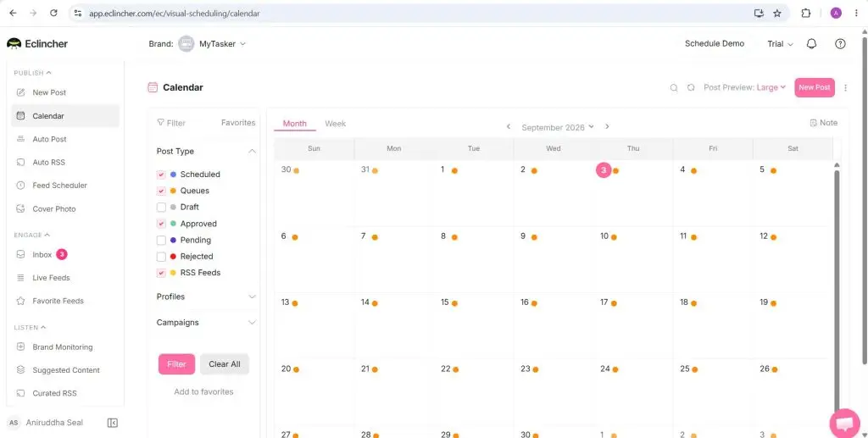Click the pink New Post button
Viewport: 868px width, 438px height.
815,87
